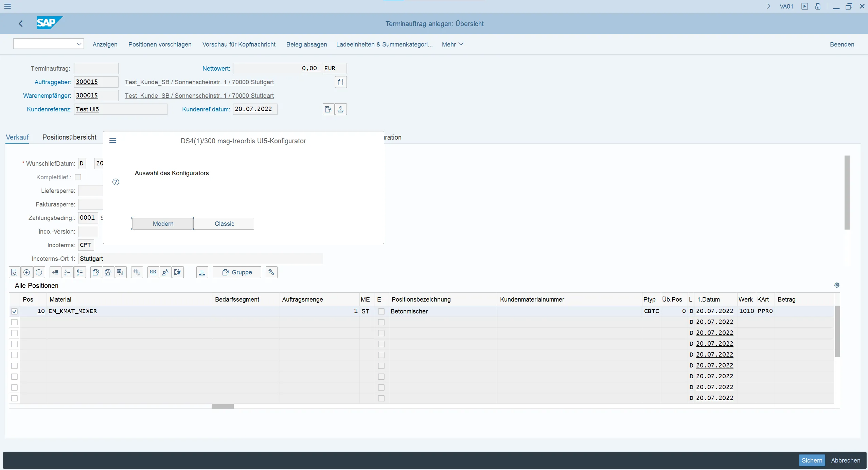Toggle the Komplettlief. checkbox
The height and width of the screenshot is (470, 868).
coord(78,177)
